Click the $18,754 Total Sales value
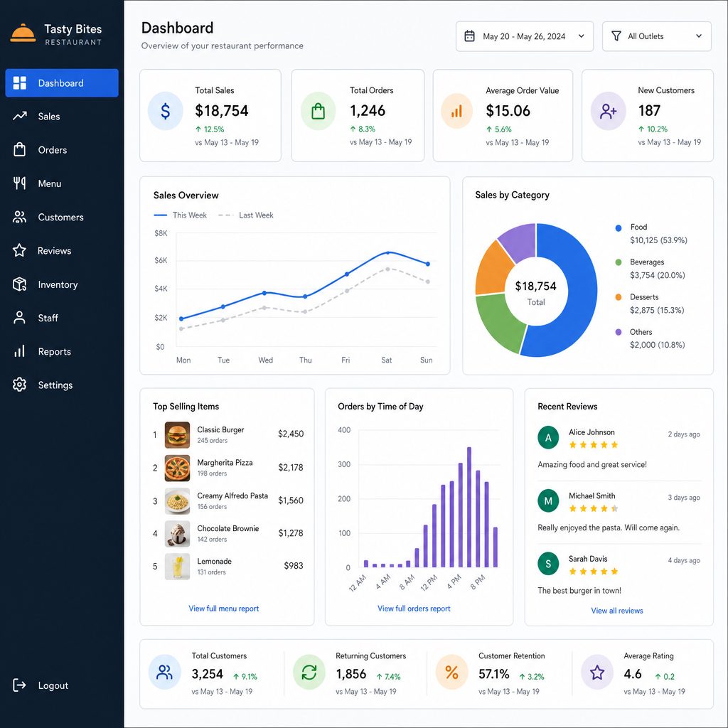Screen dimensions: 728x728 click(222, 110)
